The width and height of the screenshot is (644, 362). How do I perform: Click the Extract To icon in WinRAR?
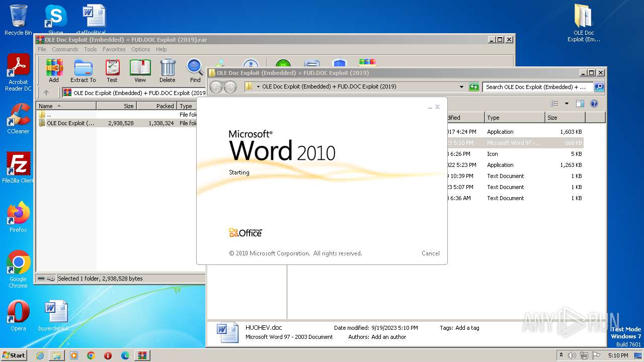[83, 71]
